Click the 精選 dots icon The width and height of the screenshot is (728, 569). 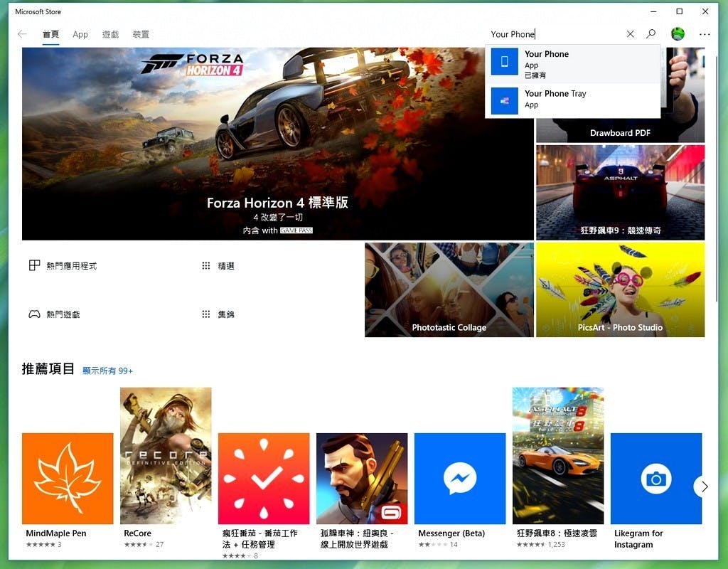click(205, 266)
